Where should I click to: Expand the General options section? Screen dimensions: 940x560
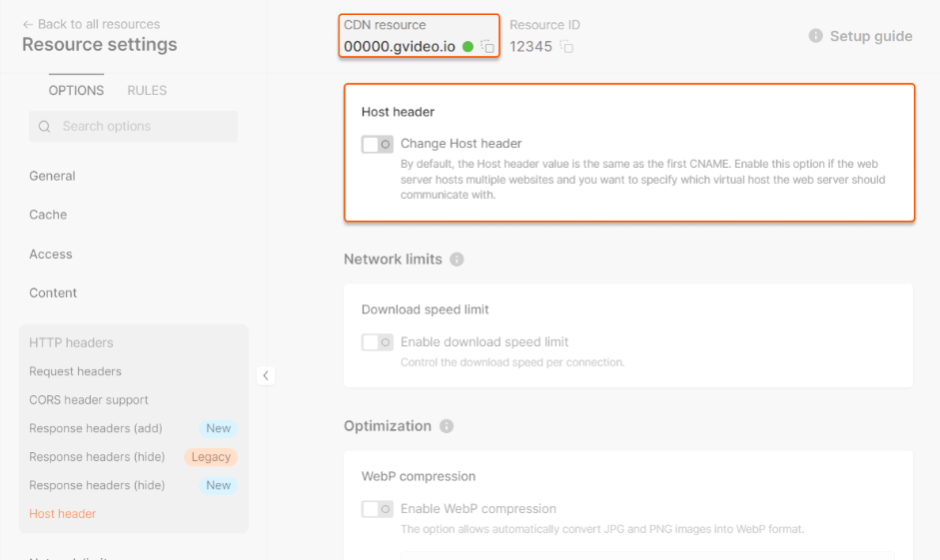52,176
